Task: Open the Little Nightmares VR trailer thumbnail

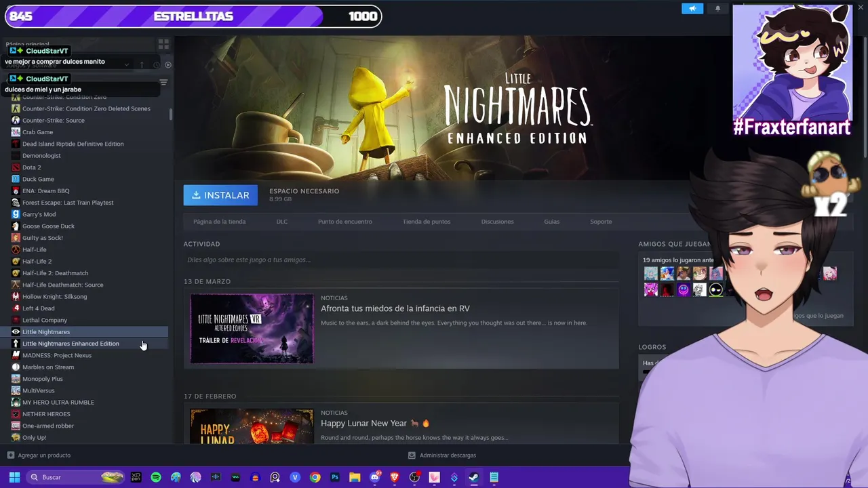Action: point(252,329)
